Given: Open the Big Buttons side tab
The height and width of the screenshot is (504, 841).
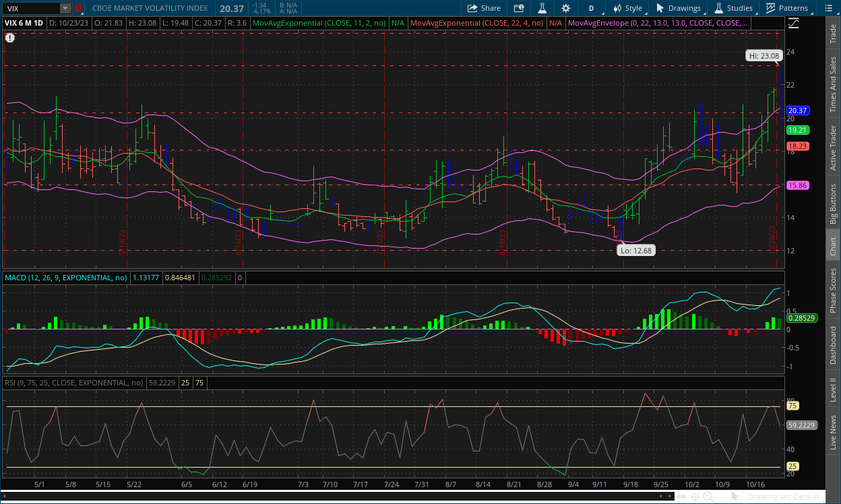Looking at the screenshot, I should [834, 203].
